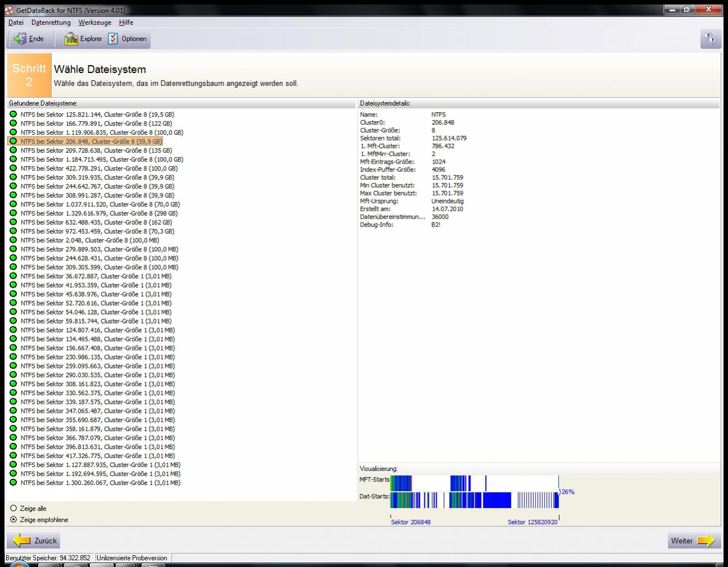Open the Hilfe menu
This screenshot has width=728, height=567.
pos(126,22)
